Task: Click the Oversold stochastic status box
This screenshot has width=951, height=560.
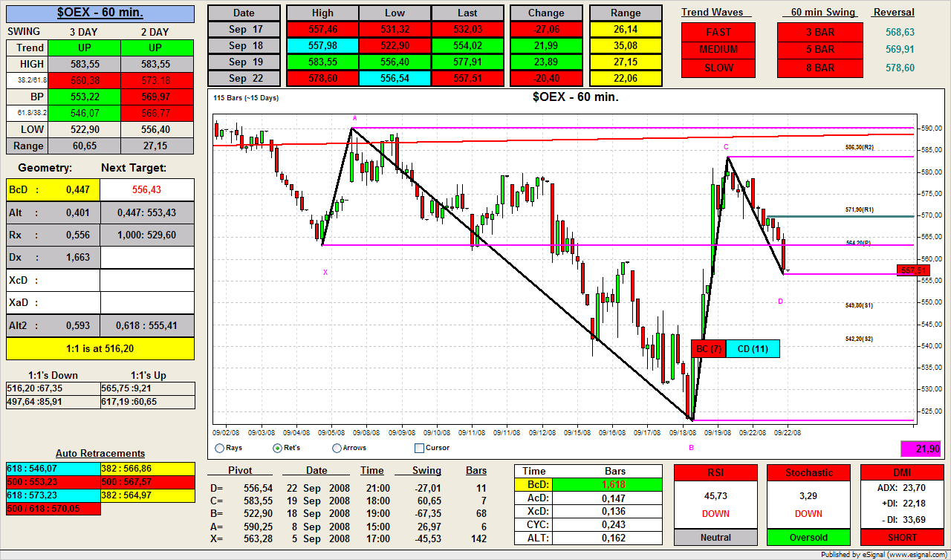Action: tap(808, 537)
